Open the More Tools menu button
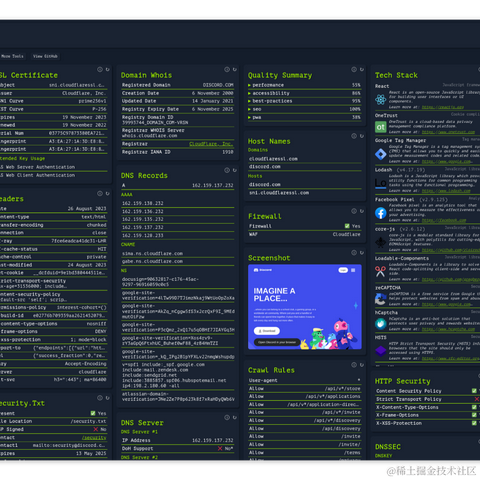 12,56
